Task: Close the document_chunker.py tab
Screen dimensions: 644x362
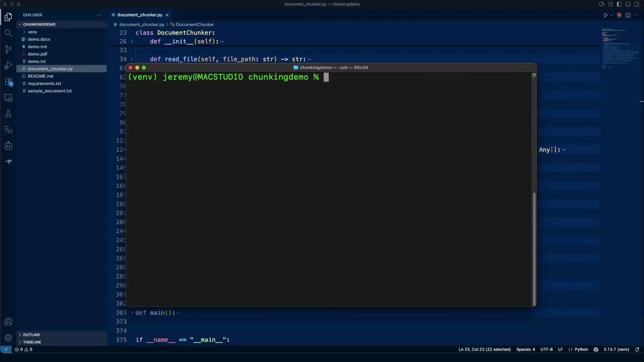Action: pyautogui.click(x=167, y=15)
